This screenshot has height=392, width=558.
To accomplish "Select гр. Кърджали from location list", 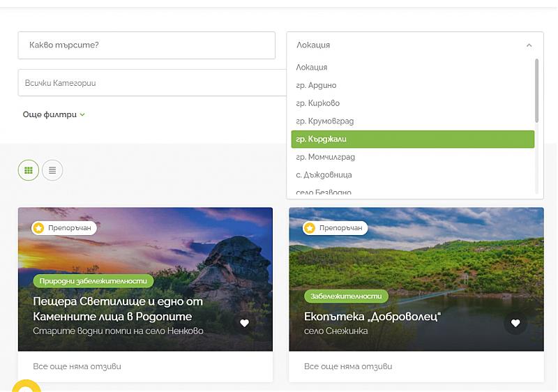I will 412,140.
